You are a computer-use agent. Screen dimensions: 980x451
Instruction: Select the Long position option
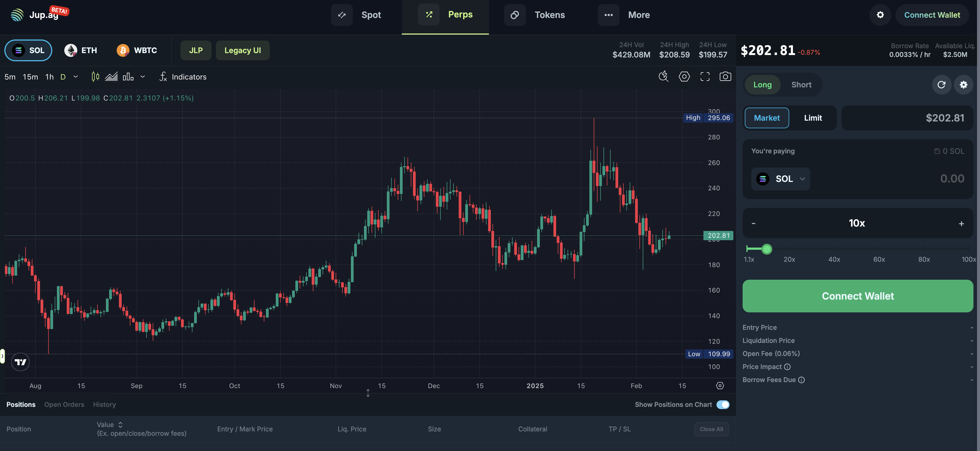click(x=762, y=84)
